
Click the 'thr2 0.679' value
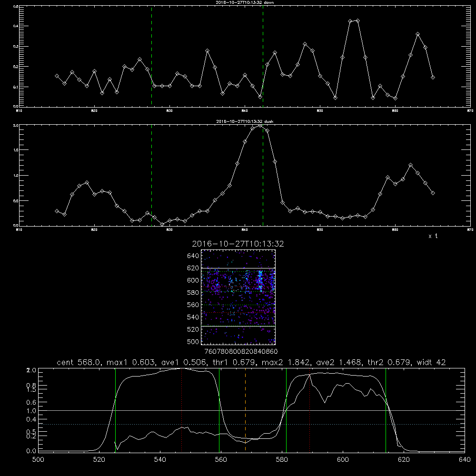pyautogui.click(x=389, y=362)
